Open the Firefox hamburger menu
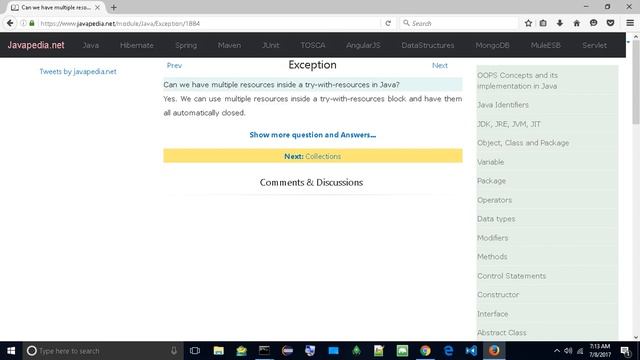This screenshot has width=640, height=360. [630, 23]
